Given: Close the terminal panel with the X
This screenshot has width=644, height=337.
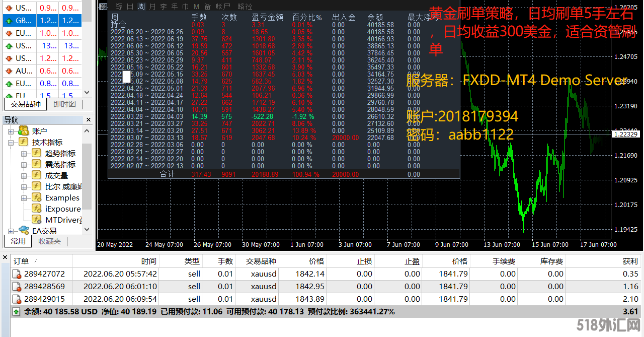Looking at the screenshot, I should pyautogui.click(x=5, y=257).
